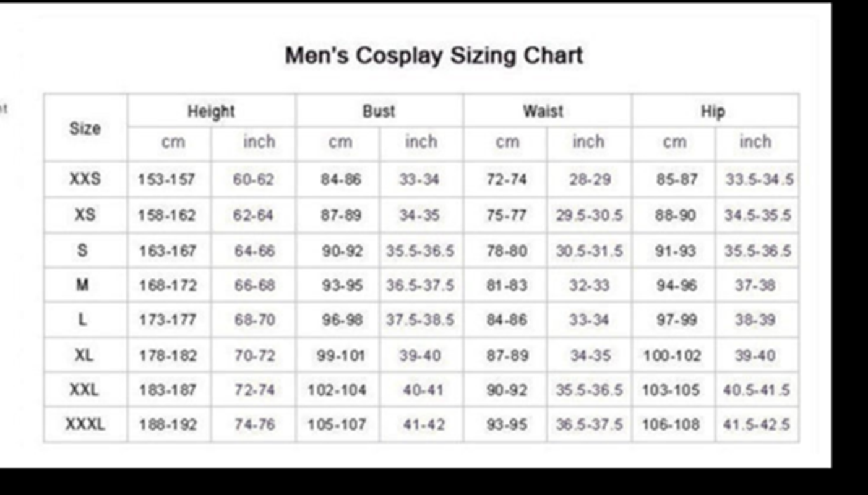Click the 173-177 height cm cell
The height and width of the screenshot is (495, 868).
(x=167, y=321)
